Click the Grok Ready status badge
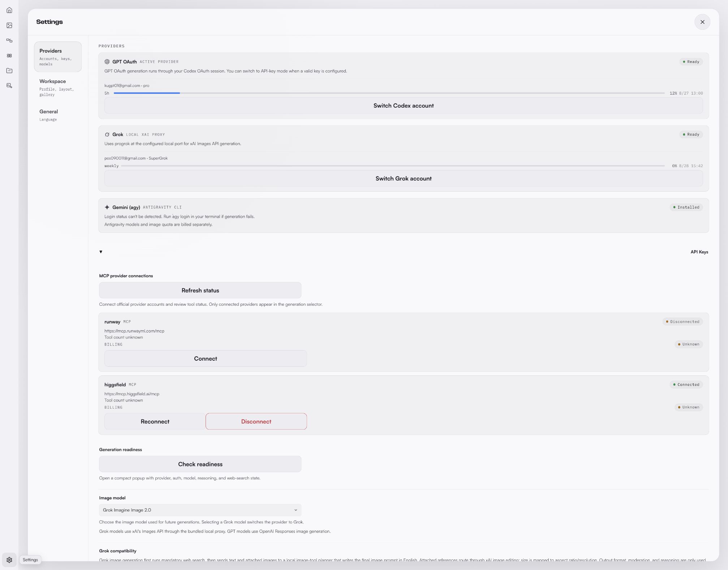728x570 pixels. coord(691,135)
